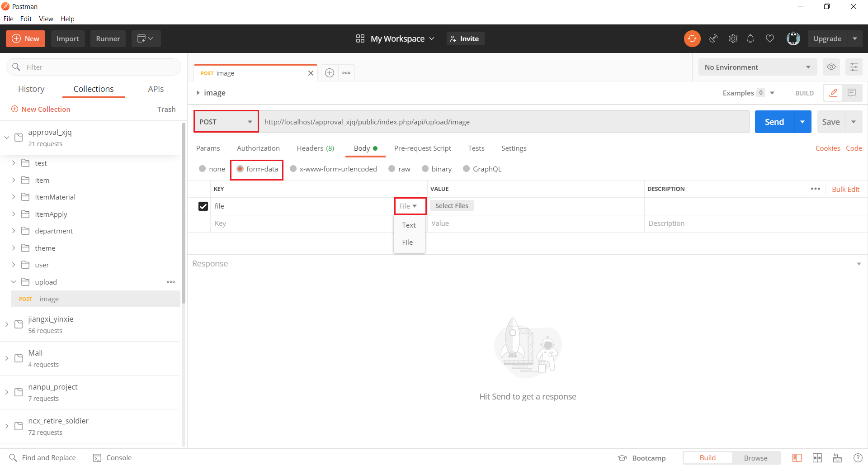Open the Edit menu
This screenshot has width=868, height=466.
(26, 19)
